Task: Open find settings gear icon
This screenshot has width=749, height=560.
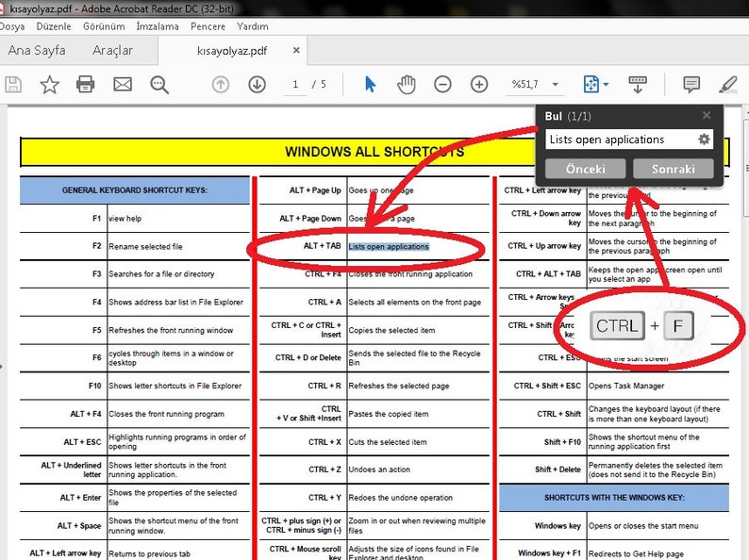Action: 704,140
